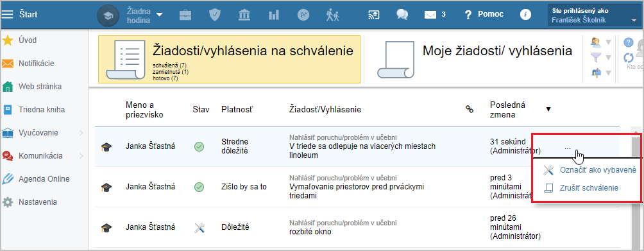644x251 pixels.
Task: Click the info circle icon
Action: click(525, 14)
